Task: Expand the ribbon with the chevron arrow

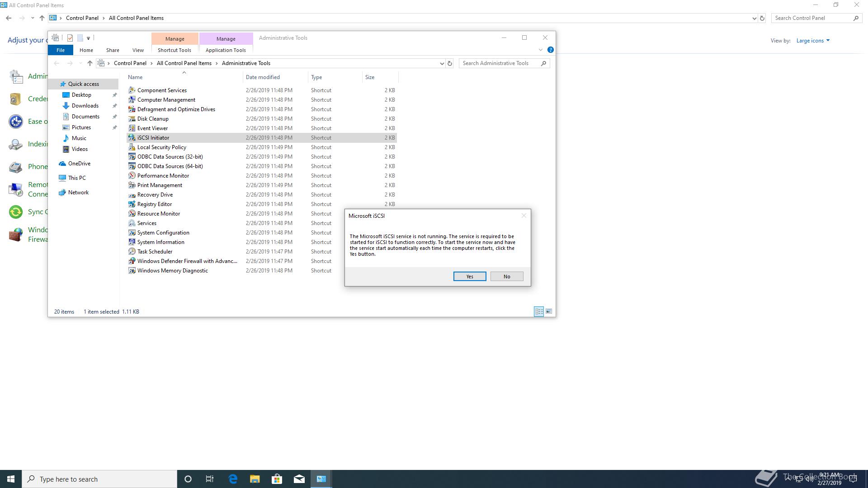Action: 540,50
